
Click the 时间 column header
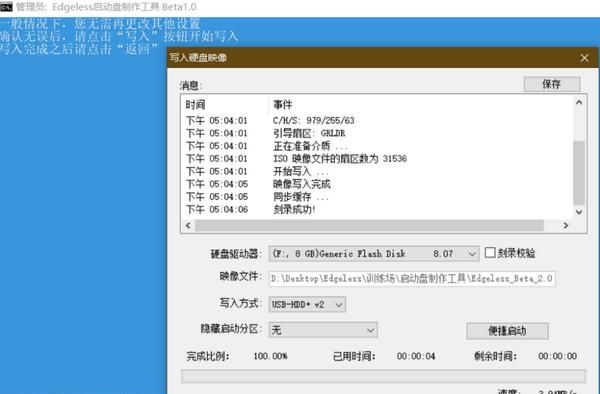(196, 105)
